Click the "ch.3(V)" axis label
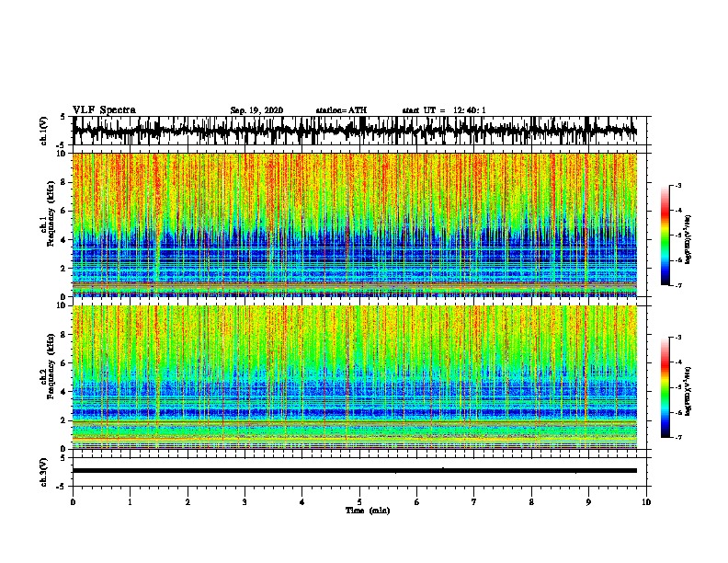Screen dimensions: 728x563 pyautogui.click(x=44, y=472)
